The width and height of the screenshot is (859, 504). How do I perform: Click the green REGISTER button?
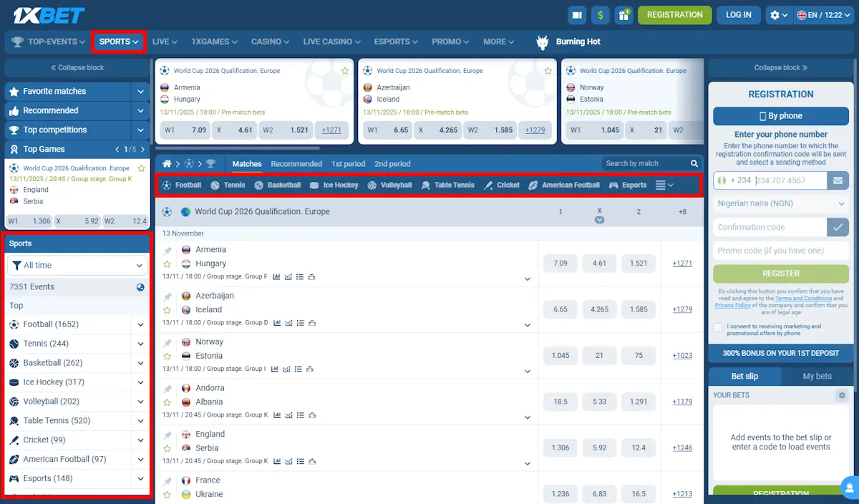pos(780,273)
